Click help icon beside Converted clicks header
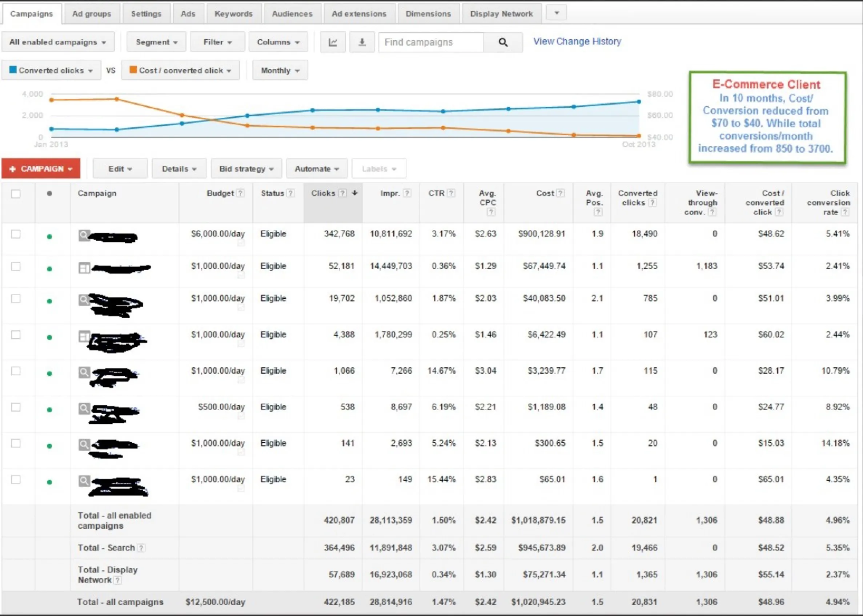 (652, 203)
